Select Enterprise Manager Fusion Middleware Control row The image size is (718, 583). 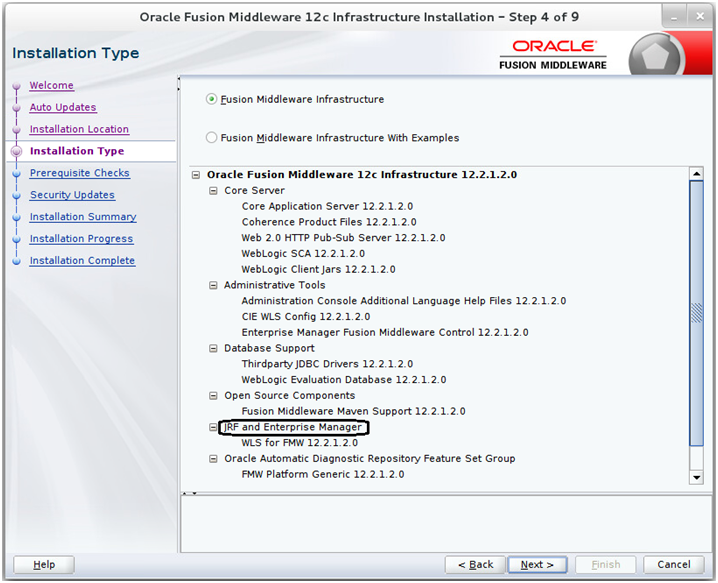tap(385, 332)
